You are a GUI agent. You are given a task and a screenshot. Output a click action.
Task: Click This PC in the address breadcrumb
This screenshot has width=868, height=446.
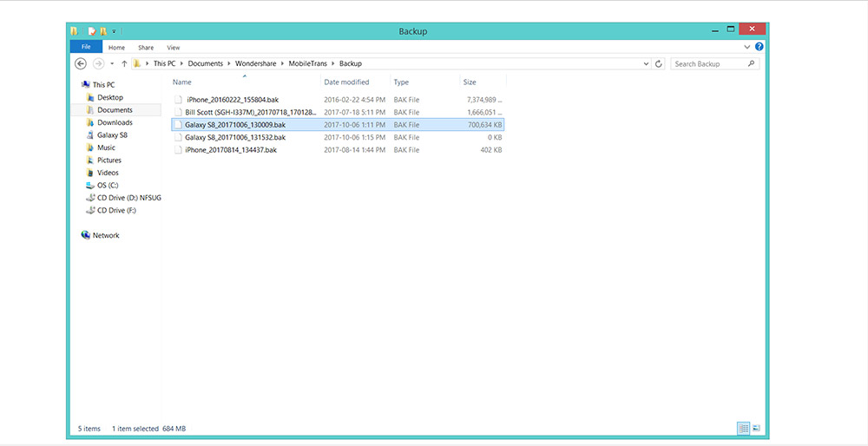click(x=164, y=63)
